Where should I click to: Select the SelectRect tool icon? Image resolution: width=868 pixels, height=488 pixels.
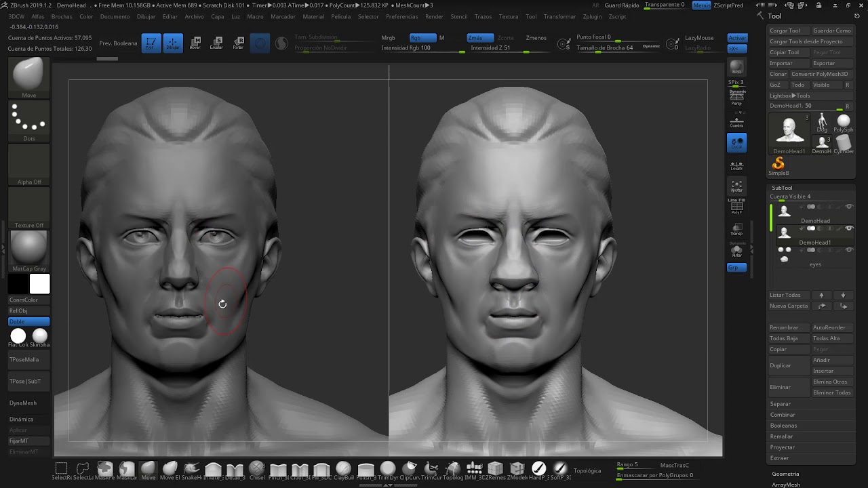click(61, 470)
